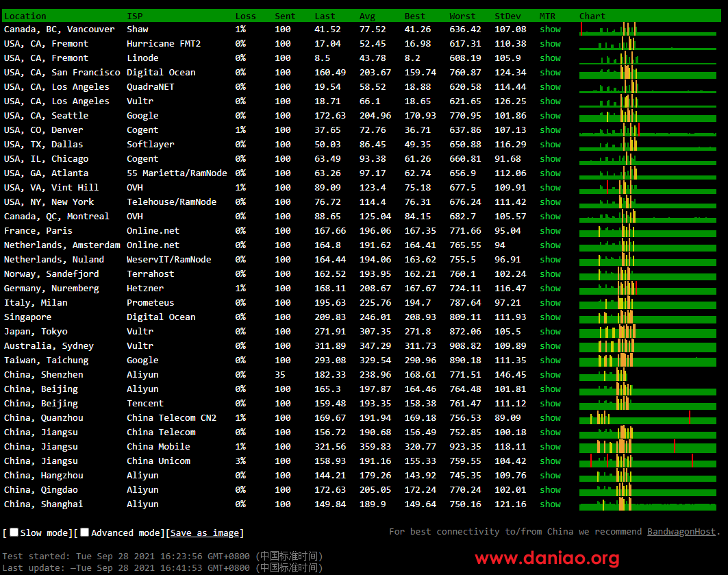The width and height of the screenshot is (728, 575).
Task: Show MTR for Hurricane FMT2 Fremont
Action: click(550, 44)
